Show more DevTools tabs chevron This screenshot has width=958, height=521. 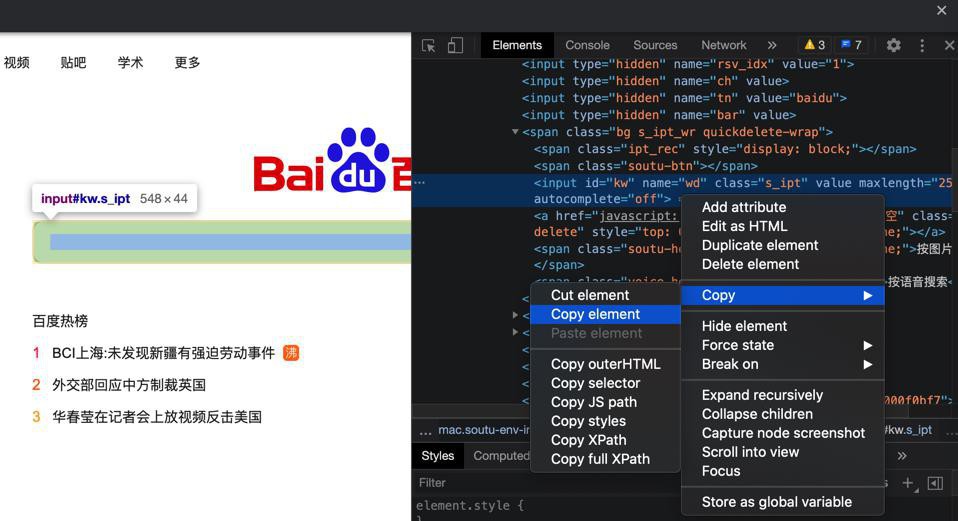(x=772, y=45)
